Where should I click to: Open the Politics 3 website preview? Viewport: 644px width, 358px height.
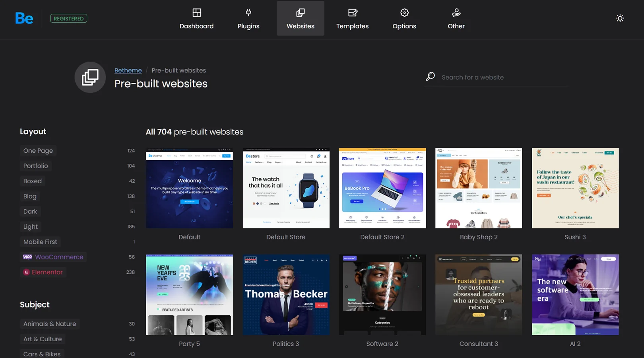[x=286, y=295]
